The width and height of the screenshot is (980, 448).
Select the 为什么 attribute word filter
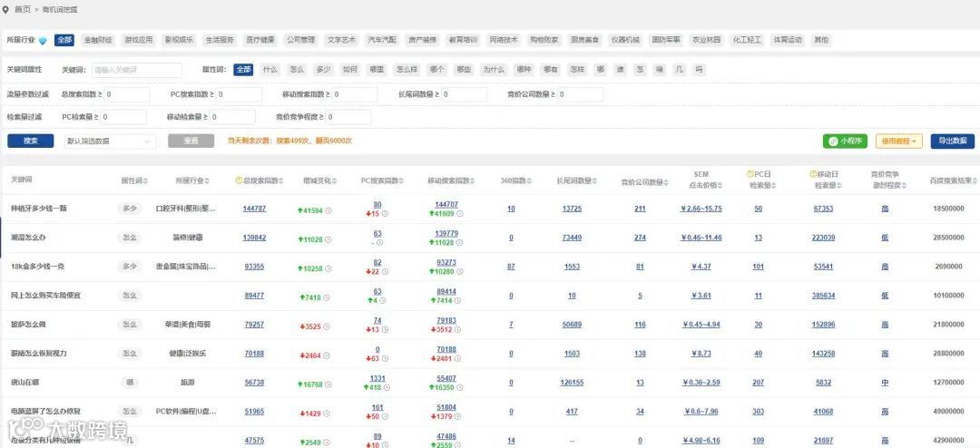(493, 69)
